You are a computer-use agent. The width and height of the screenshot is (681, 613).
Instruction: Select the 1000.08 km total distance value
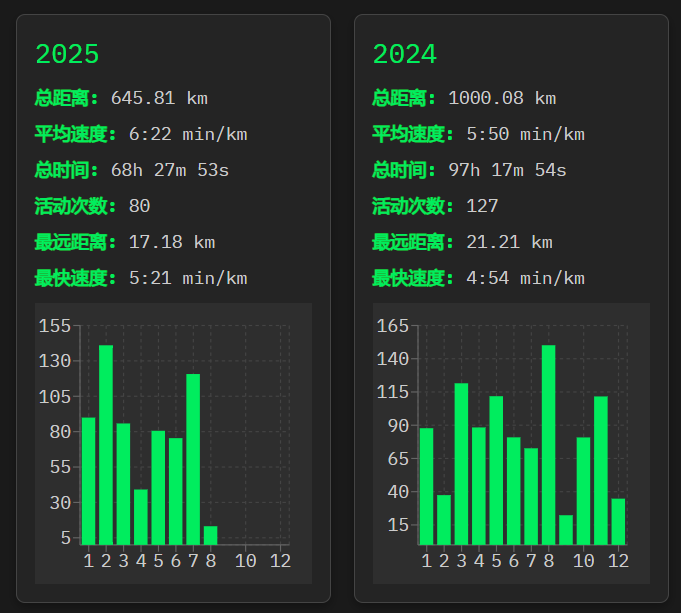click(x=502, y=98)
